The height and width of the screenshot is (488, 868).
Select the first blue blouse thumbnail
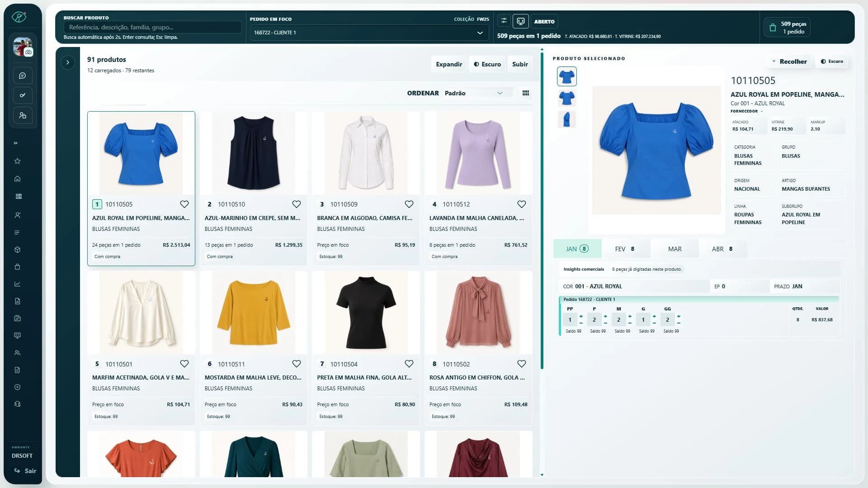click(566, 76)
